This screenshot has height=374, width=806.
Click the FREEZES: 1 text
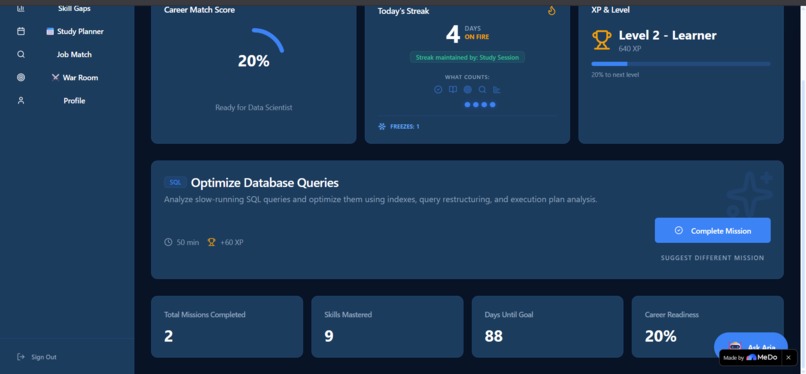tap(405, 126)
